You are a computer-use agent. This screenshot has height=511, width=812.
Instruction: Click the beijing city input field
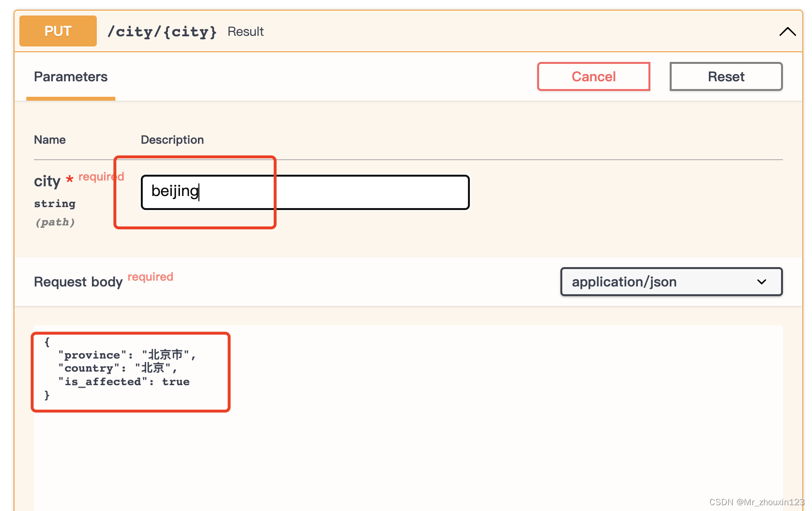tap(305, 192)
